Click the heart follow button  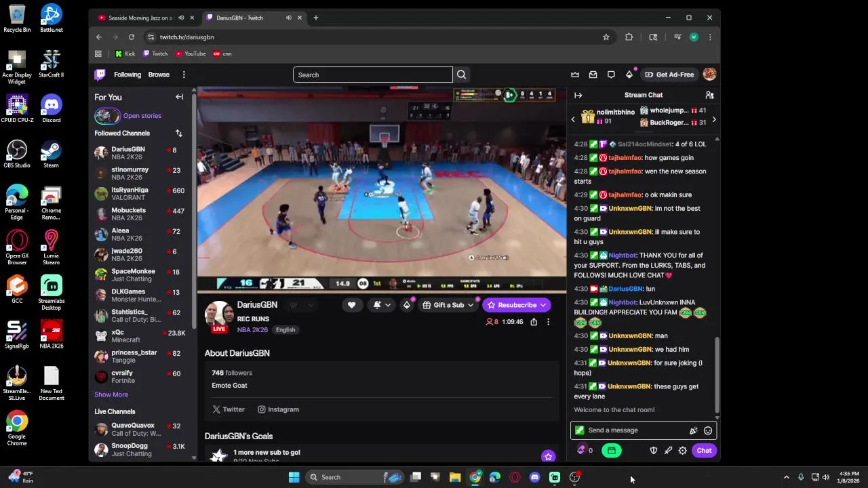click(x=351, y=305)
